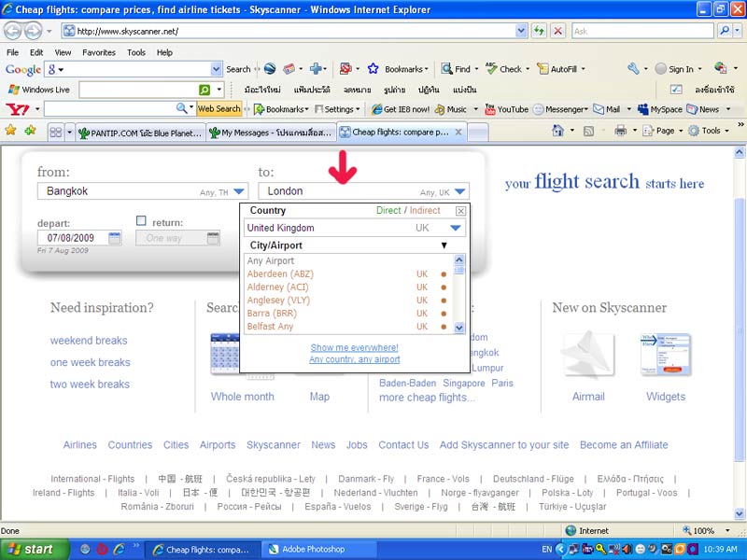The image size is (747, 560).
Task: Open the Help menu
Action: 164,52
